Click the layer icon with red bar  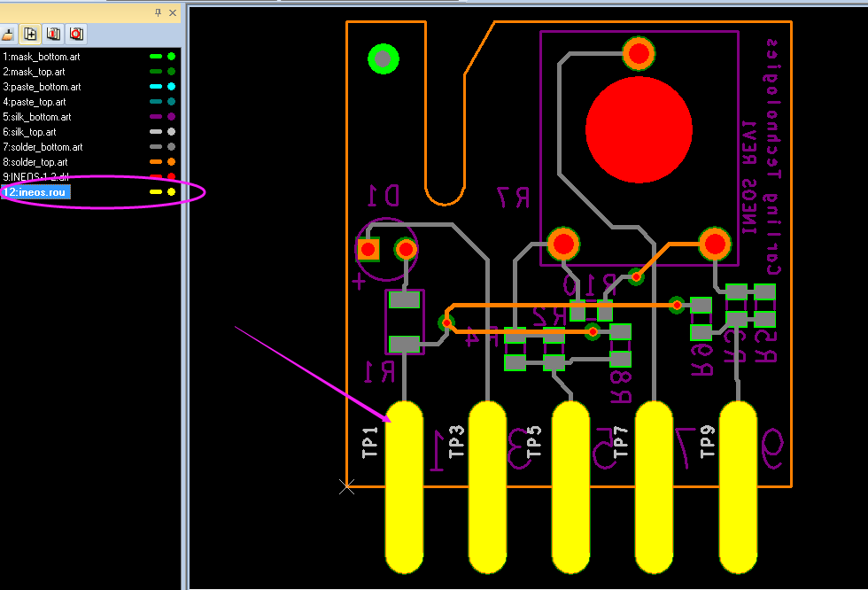pyautogui.click(x=54, y=35)
